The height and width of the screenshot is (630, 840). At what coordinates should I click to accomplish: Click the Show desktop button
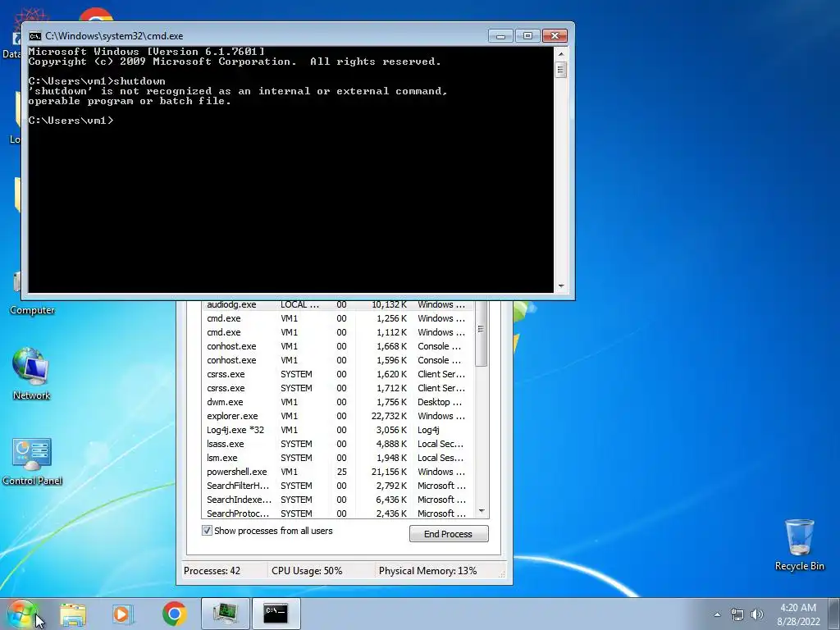coord(834,614)
